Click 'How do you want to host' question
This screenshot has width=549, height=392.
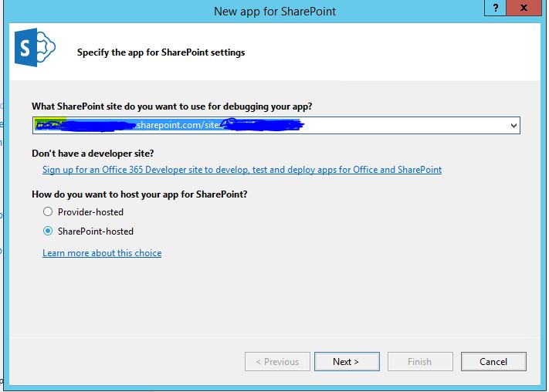tap(139, 194)
